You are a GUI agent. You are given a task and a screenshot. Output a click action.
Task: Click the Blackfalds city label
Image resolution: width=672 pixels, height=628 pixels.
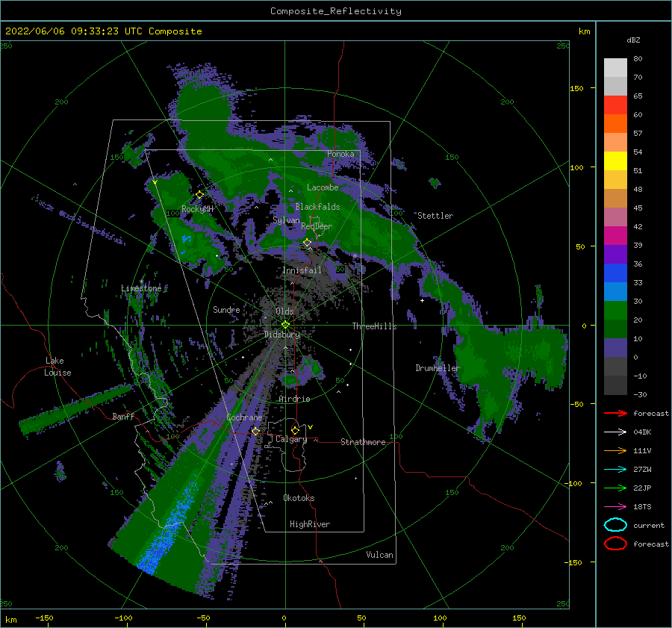click(x=317, y=207)
